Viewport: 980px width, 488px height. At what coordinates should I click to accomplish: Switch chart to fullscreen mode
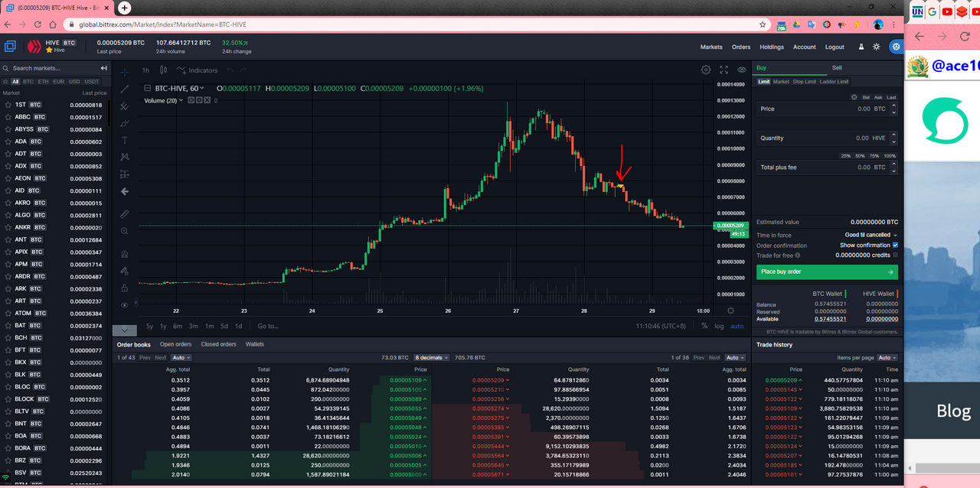pyautogui.click(x=724, y=70)
